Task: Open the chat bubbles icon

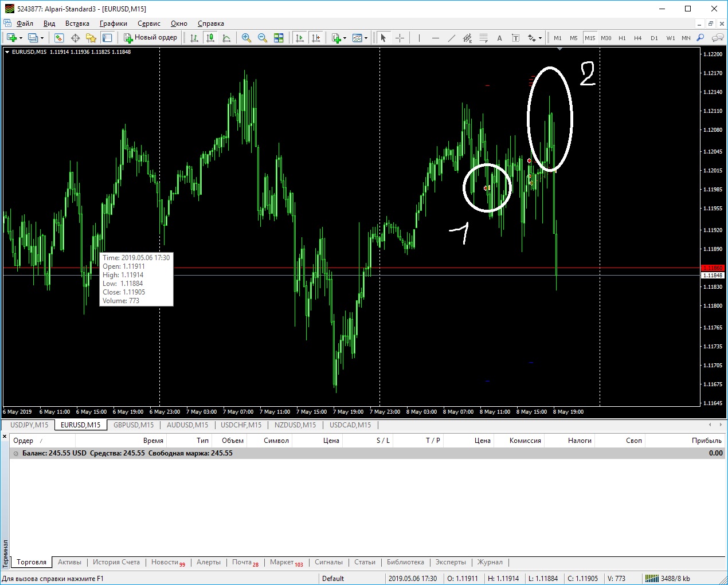Action: point(717,38)
